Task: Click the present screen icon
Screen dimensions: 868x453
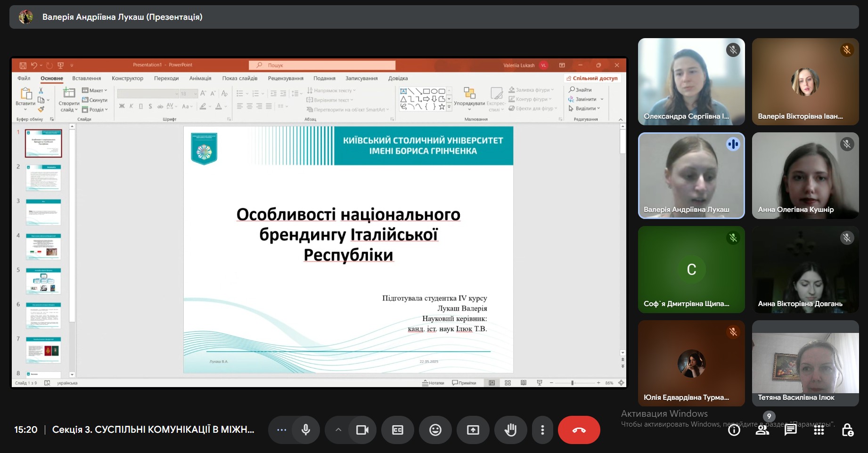Action: (x=473, y=430)
